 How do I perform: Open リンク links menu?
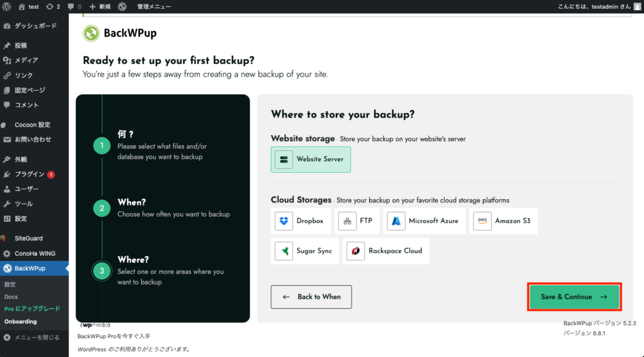(35, 75)
